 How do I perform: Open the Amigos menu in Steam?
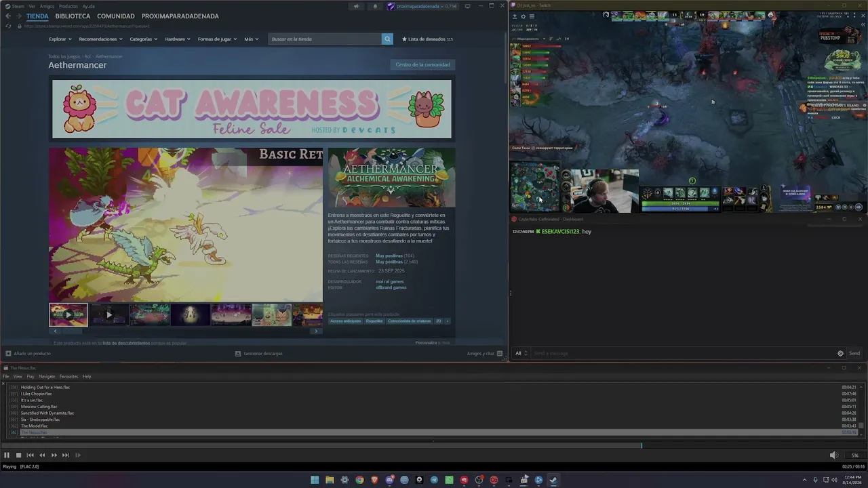47,6
